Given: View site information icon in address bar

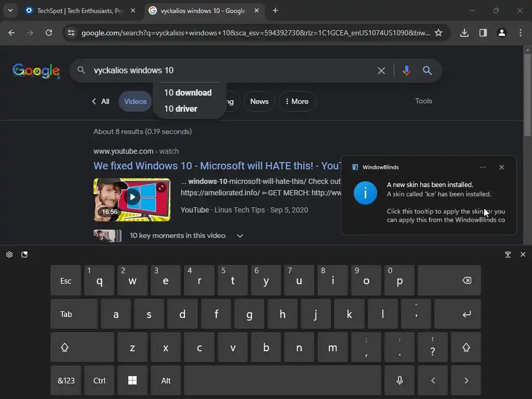Looking at the screenshot, I should point(71,33).
